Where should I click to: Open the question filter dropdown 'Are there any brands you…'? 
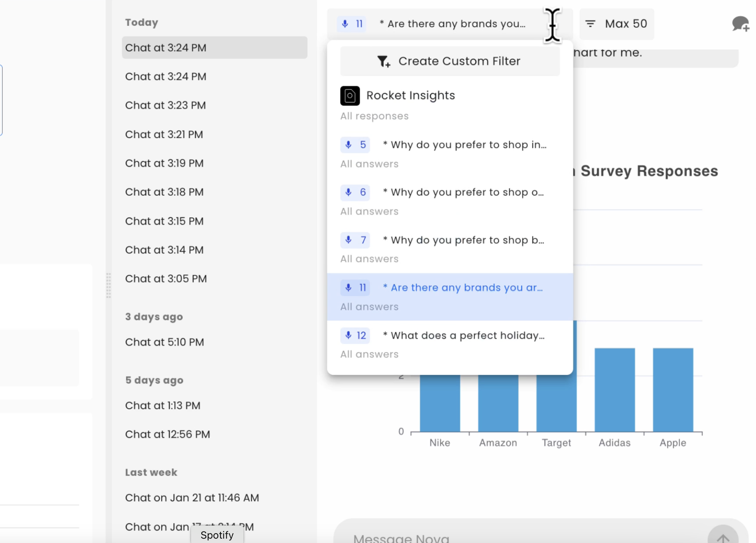tap(450, 24)
